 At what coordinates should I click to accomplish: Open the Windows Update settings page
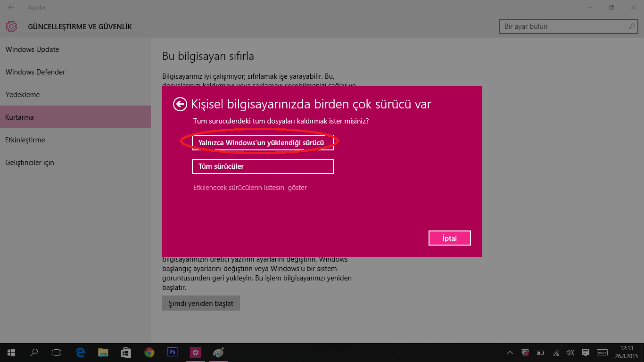(x=75, y=49)
